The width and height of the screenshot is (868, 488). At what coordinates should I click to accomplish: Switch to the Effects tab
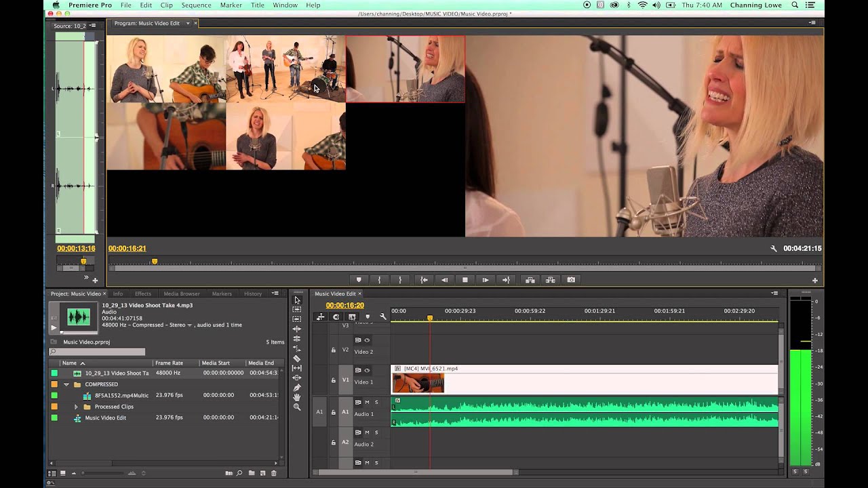[143, 294]
